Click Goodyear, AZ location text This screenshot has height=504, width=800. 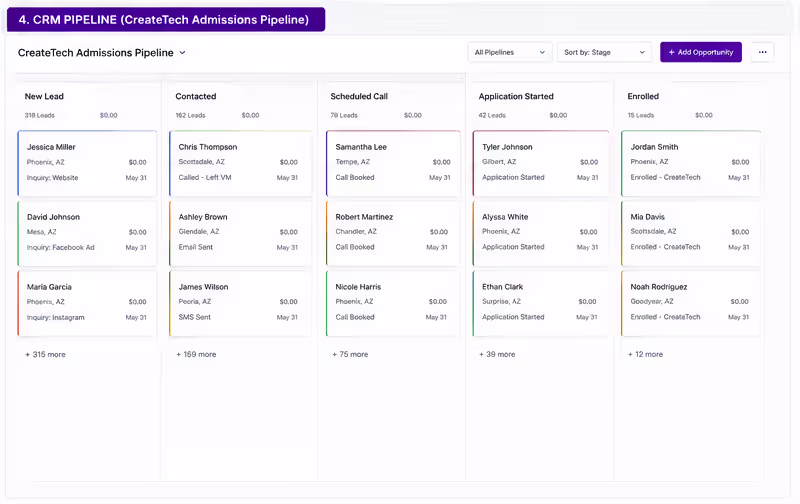(x=652, y=301)
